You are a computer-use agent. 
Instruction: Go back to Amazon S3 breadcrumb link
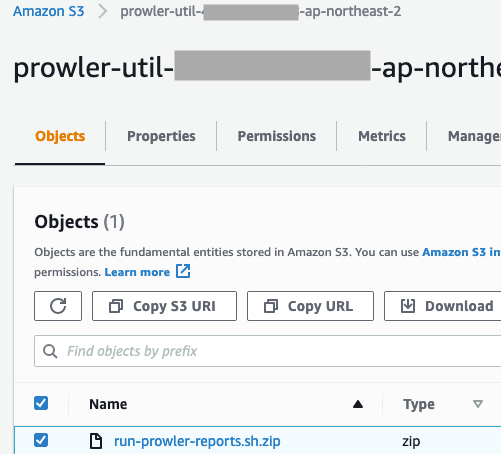coord(49,11)
